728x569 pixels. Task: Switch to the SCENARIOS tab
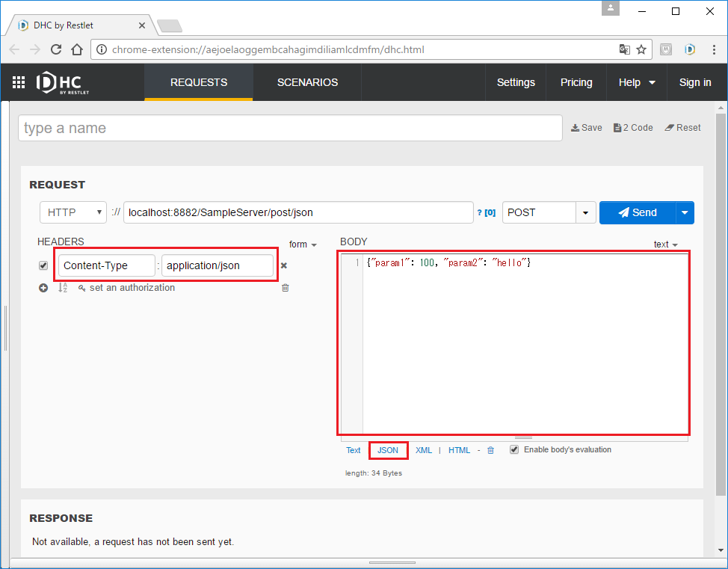(307, 82)
